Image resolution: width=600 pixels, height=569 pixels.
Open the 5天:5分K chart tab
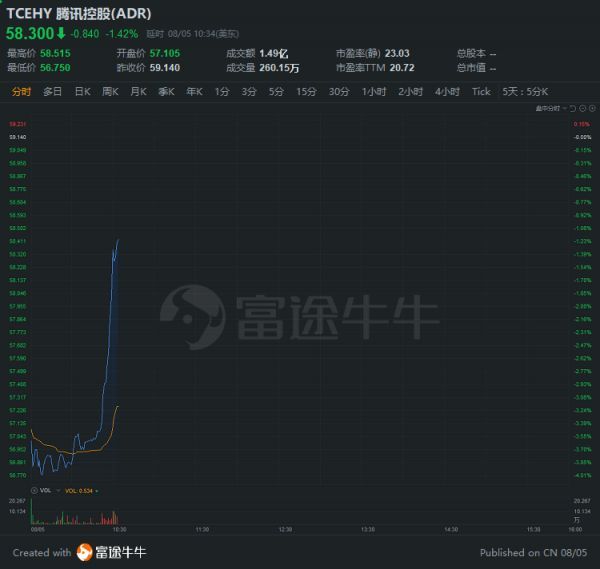[525, 92]
